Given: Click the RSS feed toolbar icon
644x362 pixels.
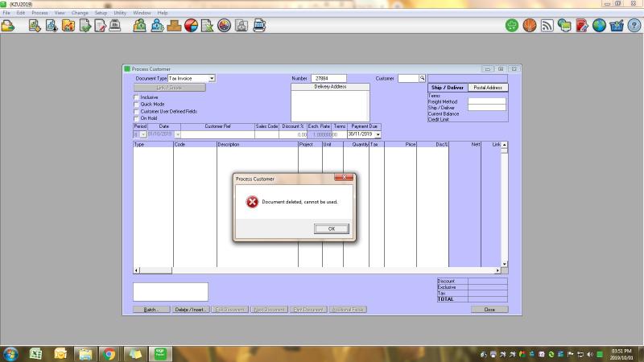Looking at the screenshot, I should click(x=547, y=26).
